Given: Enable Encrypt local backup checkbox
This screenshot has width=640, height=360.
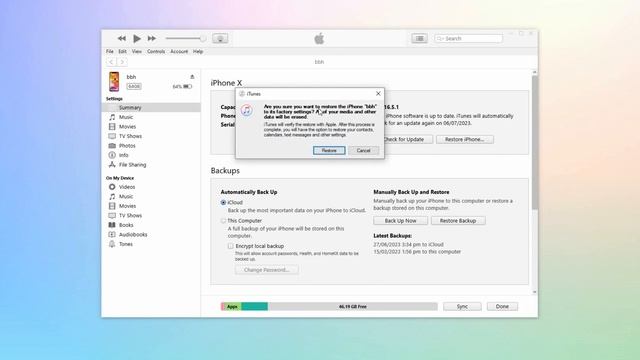Looking at the screenshot, I should 231,246.
